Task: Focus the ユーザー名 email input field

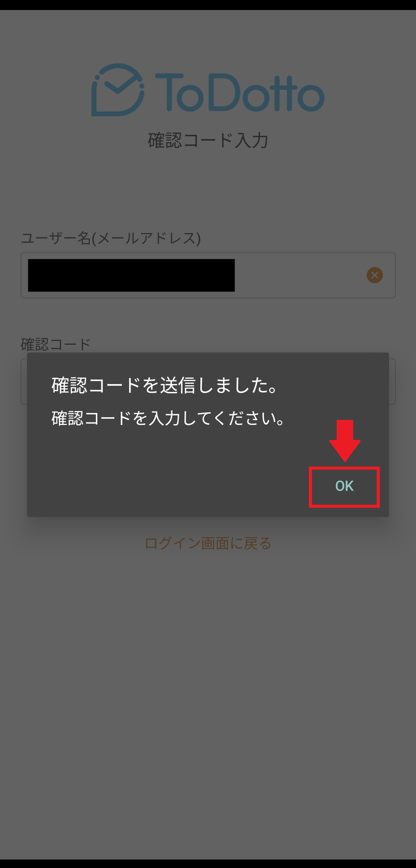Action: click(x=208, y=275)
